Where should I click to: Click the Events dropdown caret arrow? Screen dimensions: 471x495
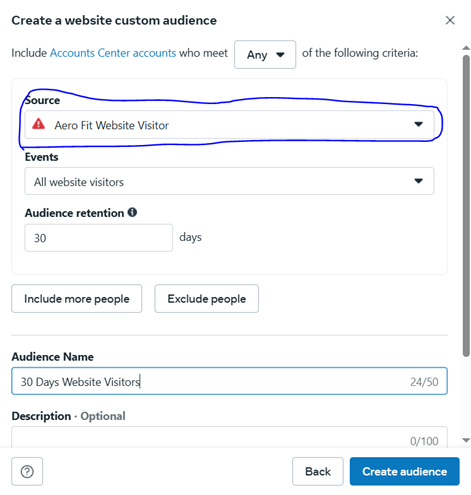tap(418, 181)
